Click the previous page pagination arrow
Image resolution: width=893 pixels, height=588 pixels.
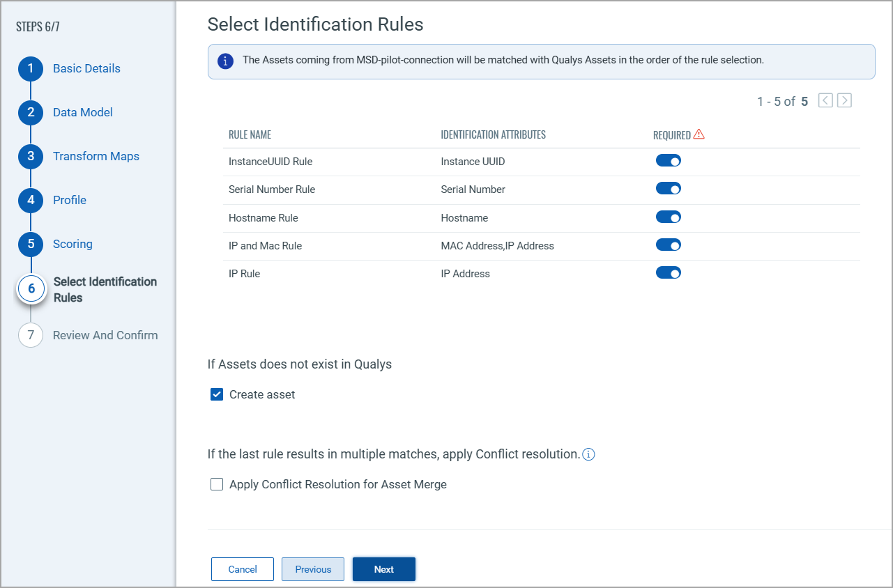pyautogui.click(x=825, y=100)
